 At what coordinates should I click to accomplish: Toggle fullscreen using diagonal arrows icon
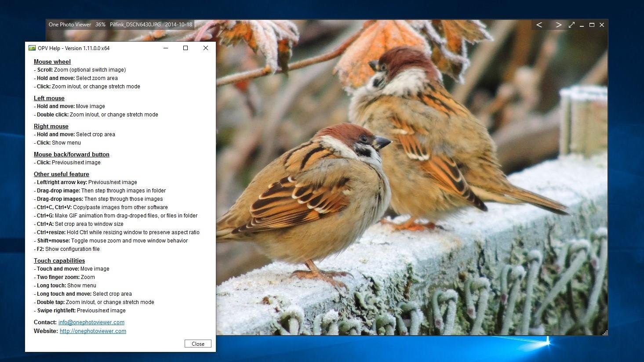572,25
